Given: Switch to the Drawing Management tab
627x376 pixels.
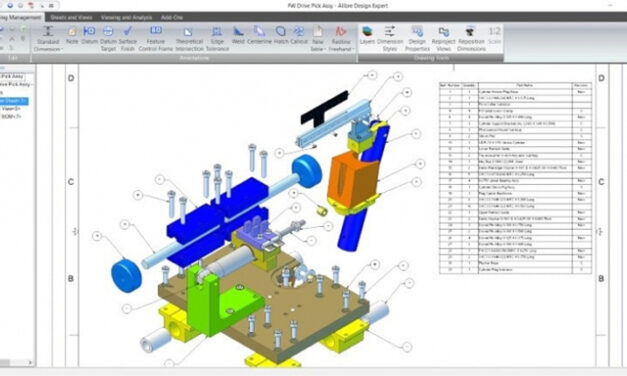Looking at the screenshot, I should click(x=21, y=17).
